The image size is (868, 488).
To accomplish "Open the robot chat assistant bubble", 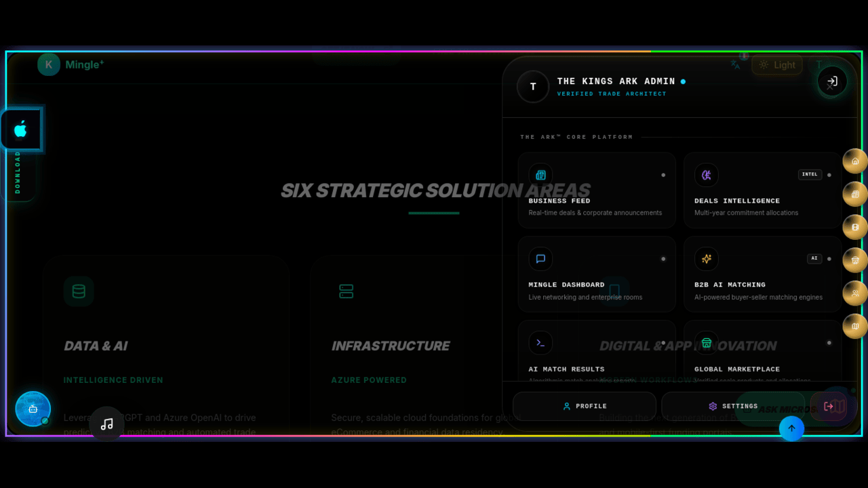I will [x=33, y=409].
